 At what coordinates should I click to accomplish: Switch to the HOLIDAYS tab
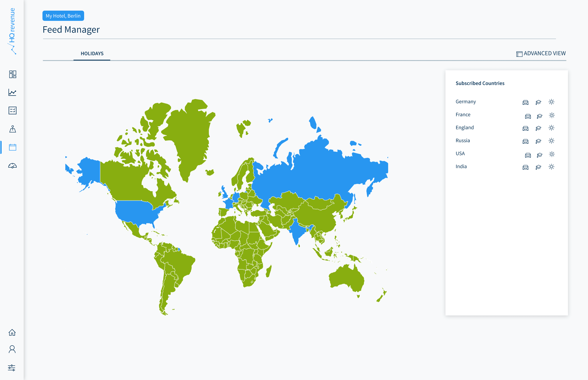click(x=92, y=53)
